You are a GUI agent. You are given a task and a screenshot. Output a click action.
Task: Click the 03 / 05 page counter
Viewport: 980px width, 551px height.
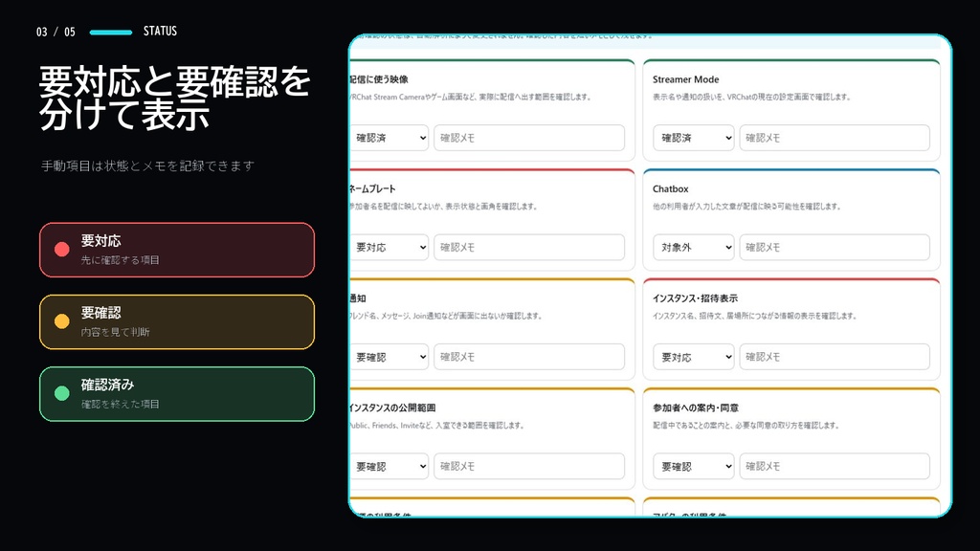[x=56, y=32]
